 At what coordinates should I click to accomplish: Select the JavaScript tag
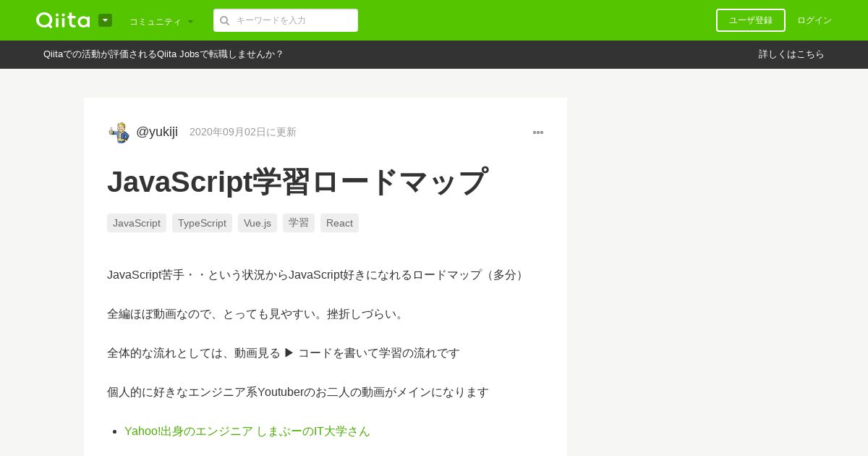(137, 223)
